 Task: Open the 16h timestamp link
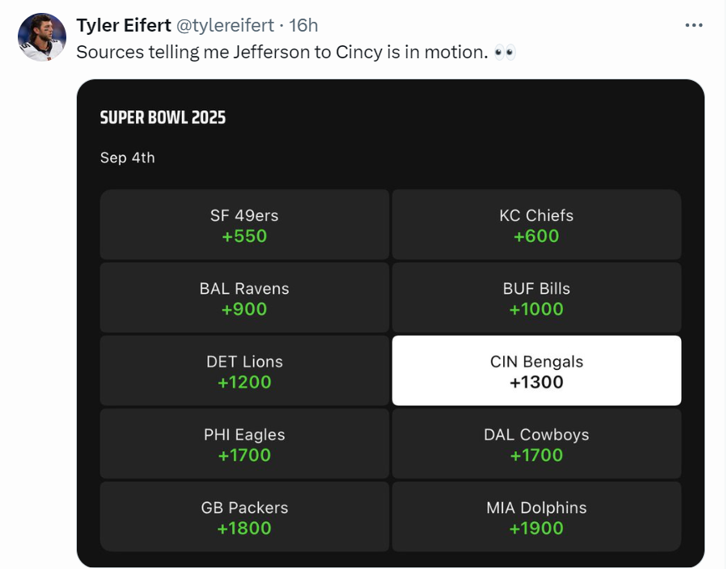click(303, 26)
